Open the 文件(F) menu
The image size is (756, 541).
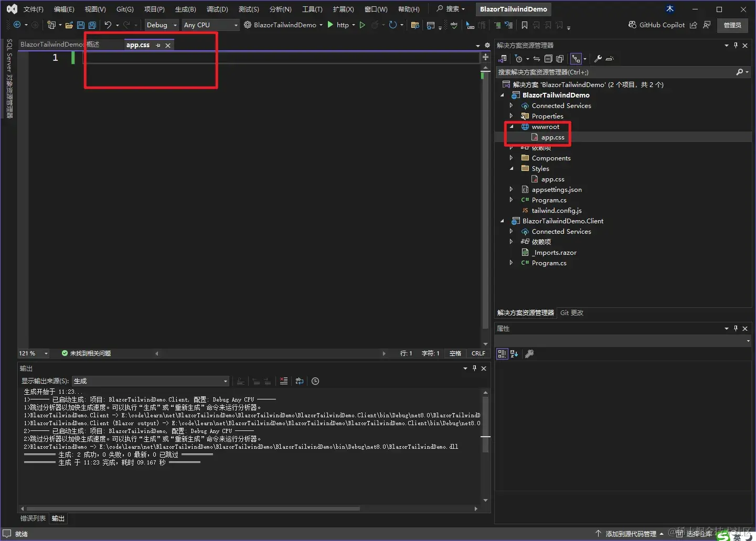(33, 9)
